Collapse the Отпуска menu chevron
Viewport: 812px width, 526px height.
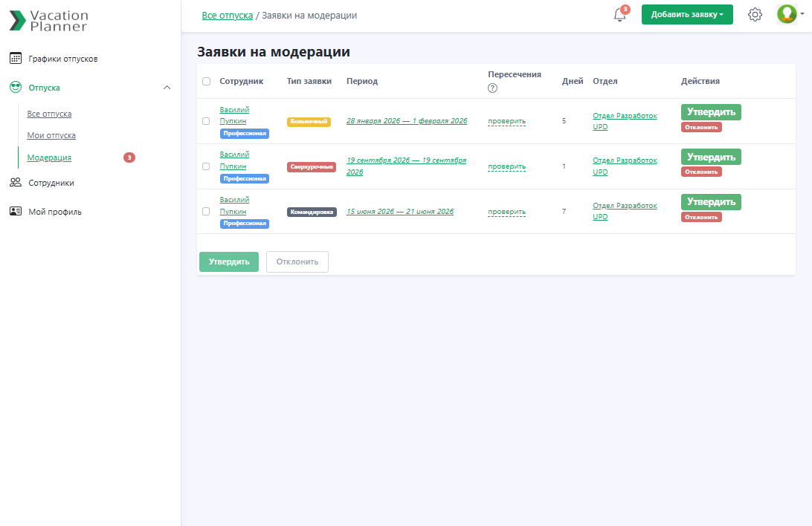tap(167, 88)
